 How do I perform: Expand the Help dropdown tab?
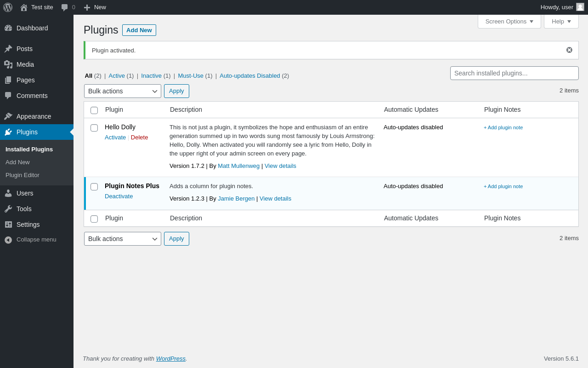(x=561, y=21)
